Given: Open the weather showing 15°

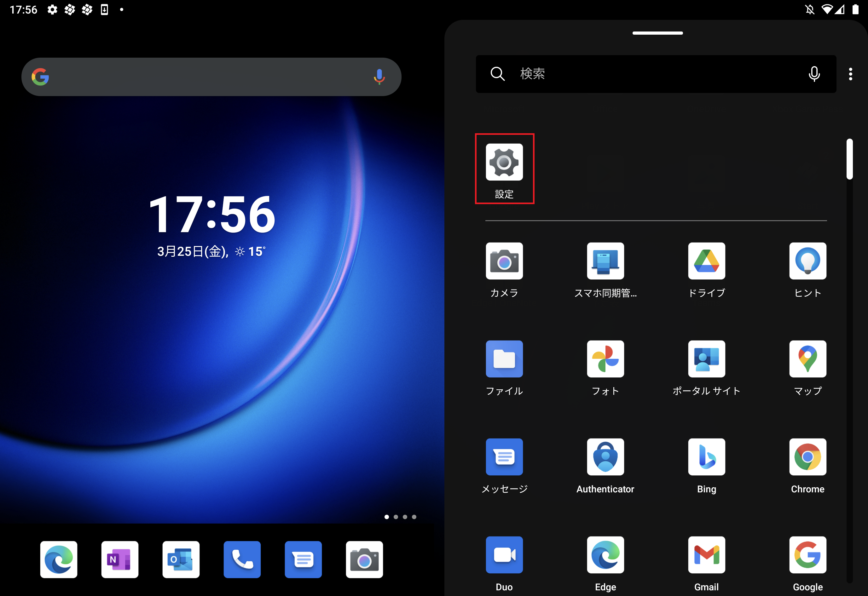Looking at the screenshot, I should pos(250,251).
